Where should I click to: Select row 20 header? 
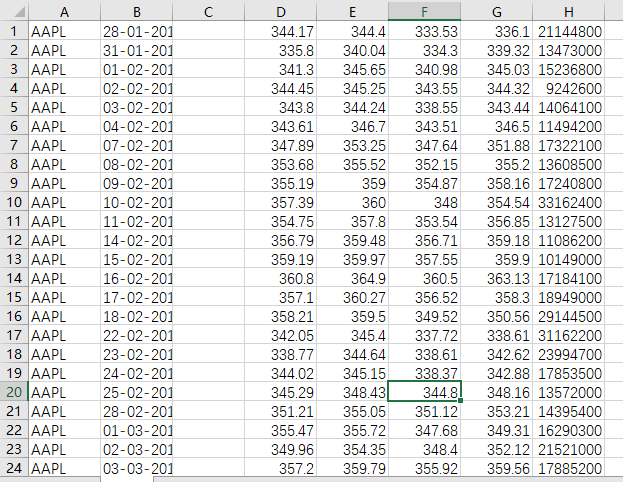(x=14, y=392)
